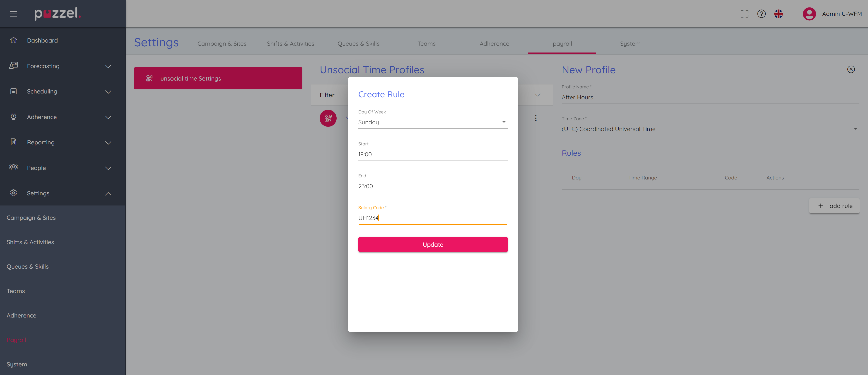Click the hamburger menu icon
The height and width of the screenshot is (375, 868).
(14, 14)
